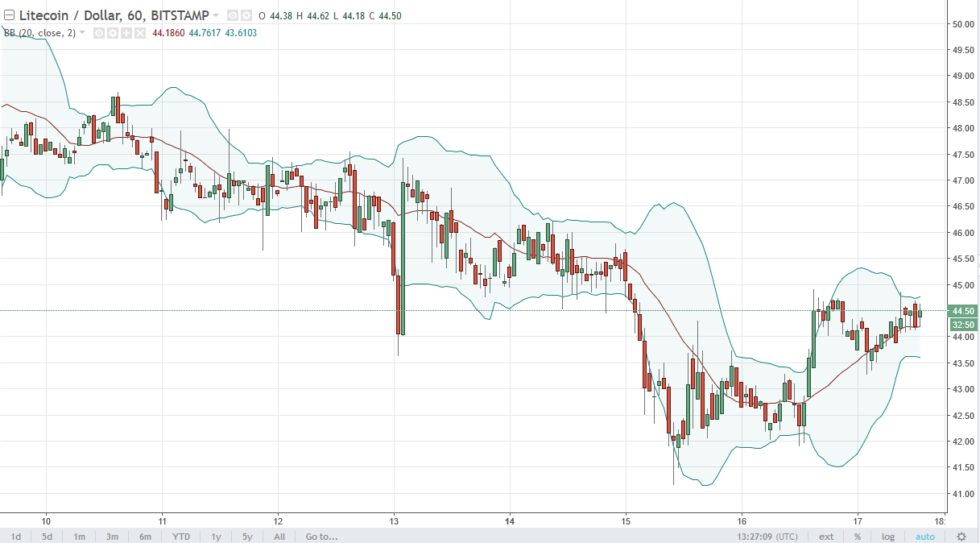Screen dimensions: 980x543
Task: Hide the BB indicator with its eye icon
Action: pyautogui.click(x=98, y=33)
